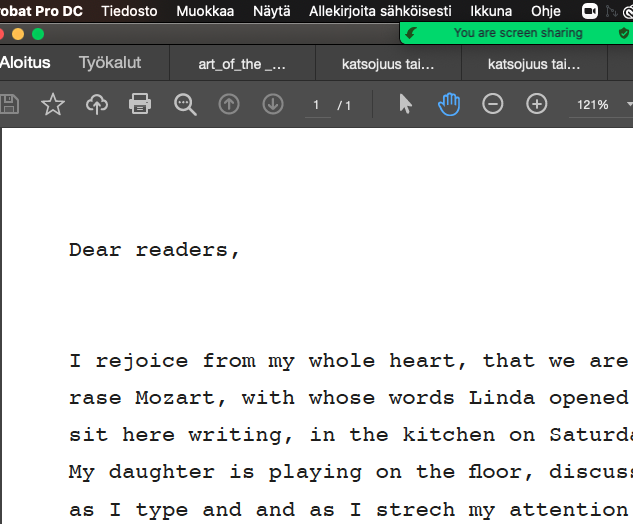The image size is (633, 524).
Task: Go to previous page with up arrow
Action: pyautogui.click(x=229, y=104)
